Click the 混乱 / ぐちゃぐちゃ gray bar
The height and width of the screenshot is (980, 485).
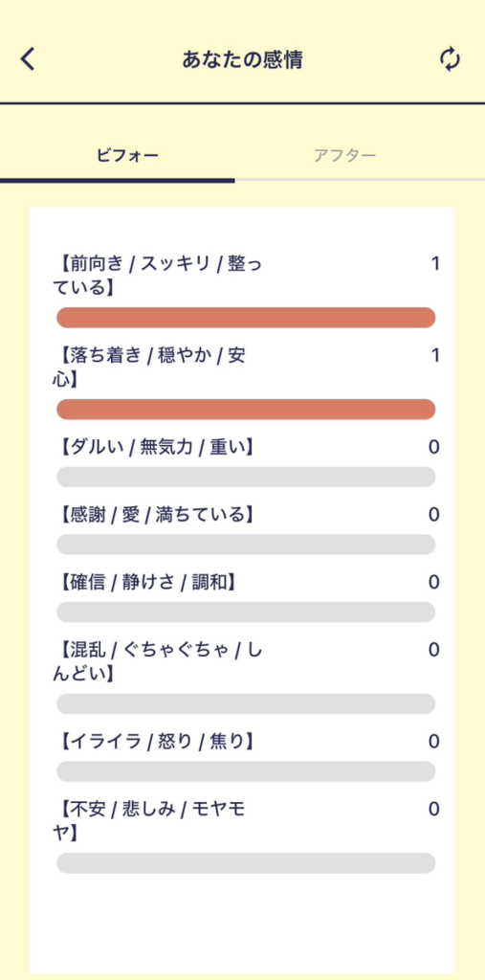246,703
